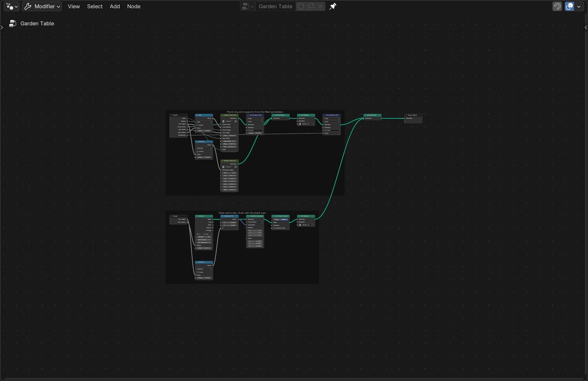The width and height of the screenshot is (588, 381).
Task: Open the Modifier type dropdown
Action: pyautogui.click(x=42, y=6)
